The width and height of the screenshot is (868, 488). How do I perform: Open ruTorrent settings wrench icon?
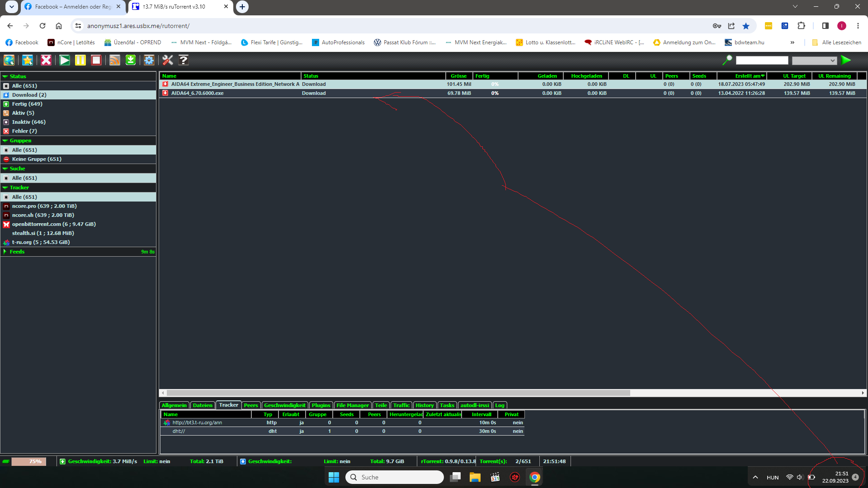point(168,60)
